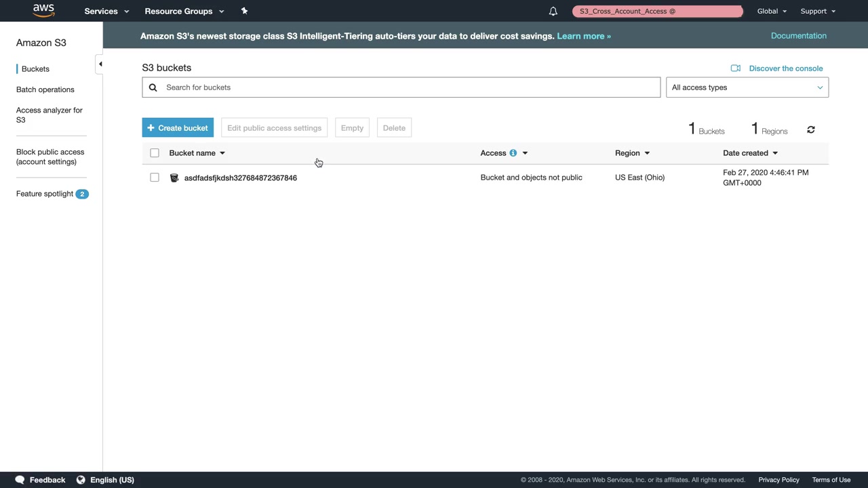The image size is (868, 488).
Task: Click the Delete button
Action: tap(394, 128)
